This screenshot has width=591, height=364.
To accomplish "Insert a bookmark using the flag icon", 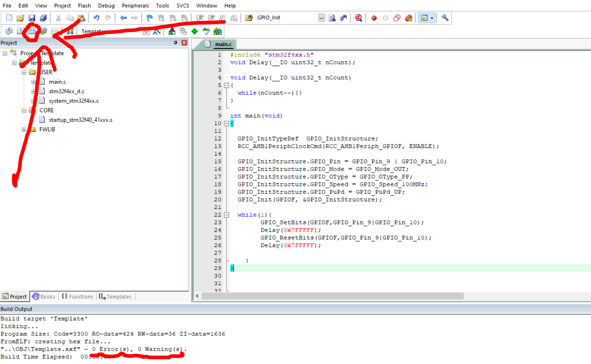I will point(149,18).
